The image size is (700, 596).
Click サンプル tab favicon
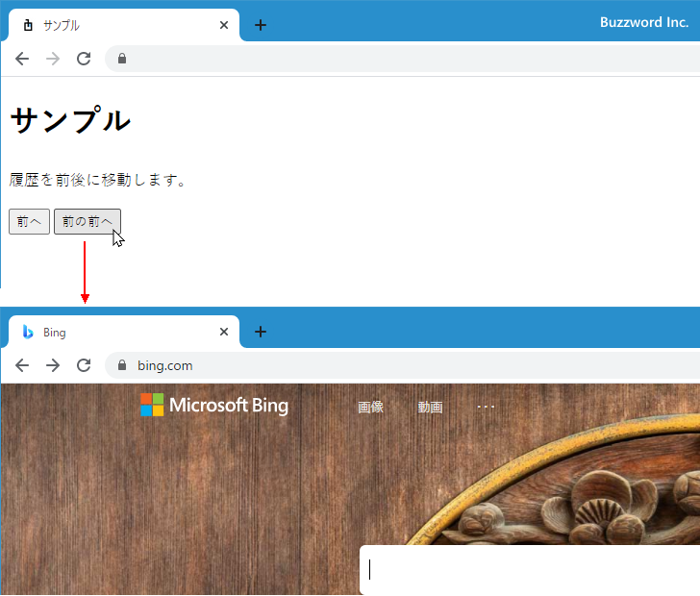pyautogui.click(x=28, y=25)
